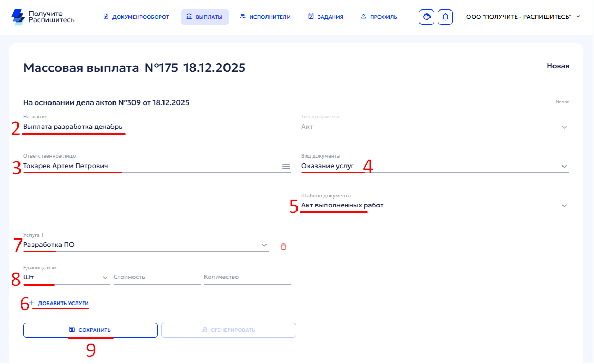Click the Количество input field
The height and width of the screenshot is (364, 594).
(247, 277)
